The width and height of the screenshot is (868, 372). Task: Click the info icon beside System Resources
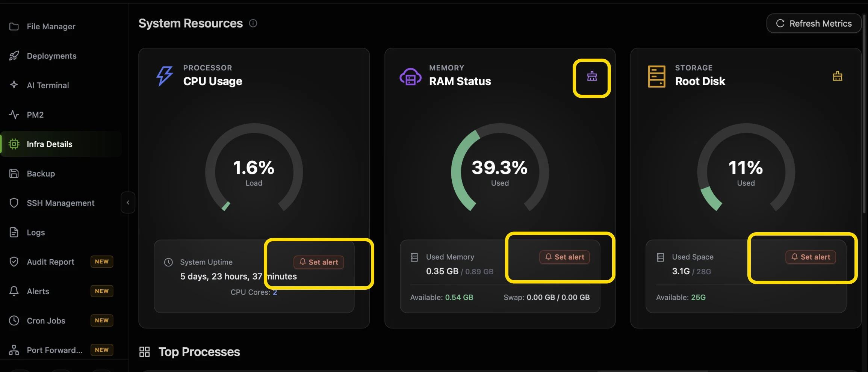[253, 23]
